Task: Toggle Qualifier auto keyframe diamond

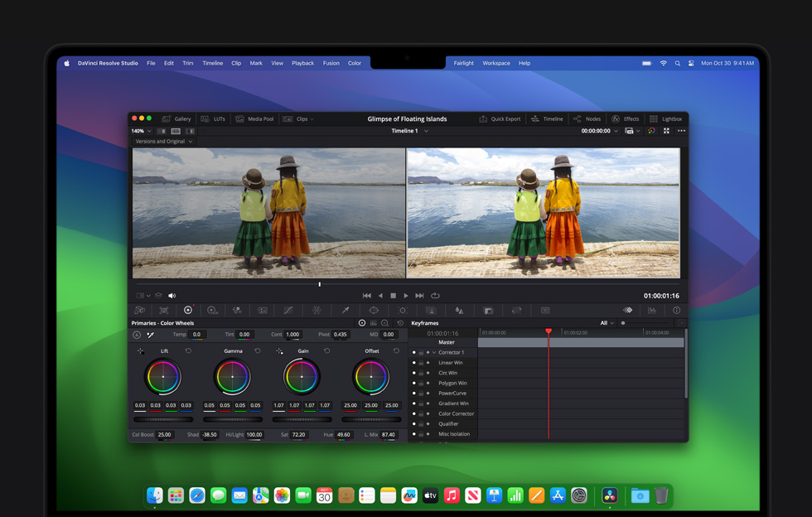Action: tap(428, 423)
